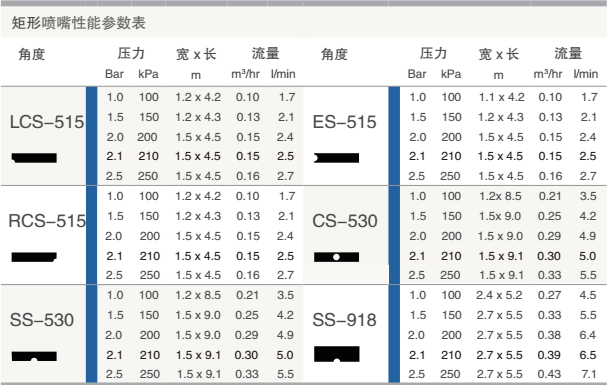The image size is (608, 386).
Task: Select the 2.7 x 5.5 value at 2.1 Bar for SS–918
Action: point(499,355)
